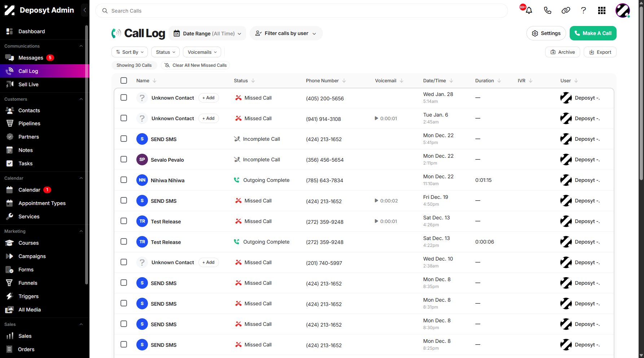Open the apps grid icon
This screenshot has width=644, height=358.
601,10
